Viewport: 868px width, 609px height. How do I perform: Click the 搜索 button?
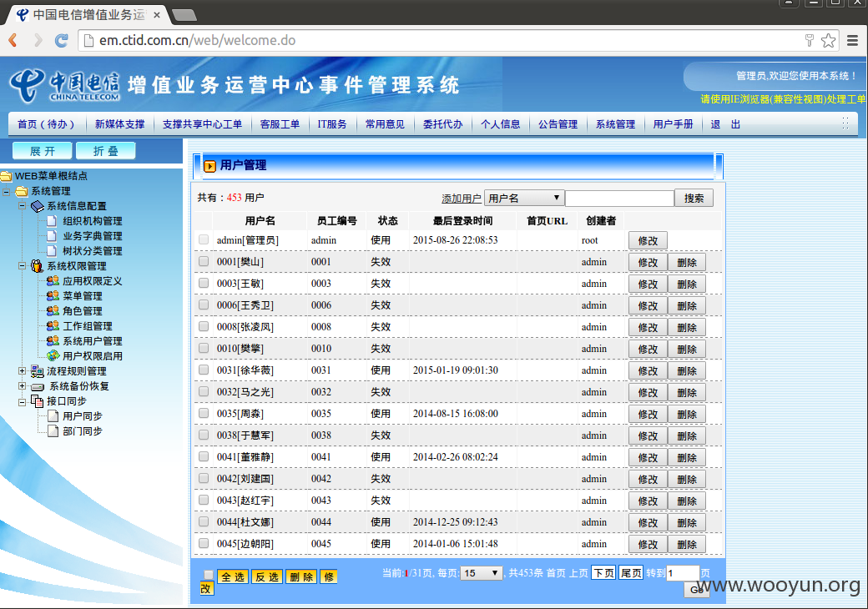[694, 198]
